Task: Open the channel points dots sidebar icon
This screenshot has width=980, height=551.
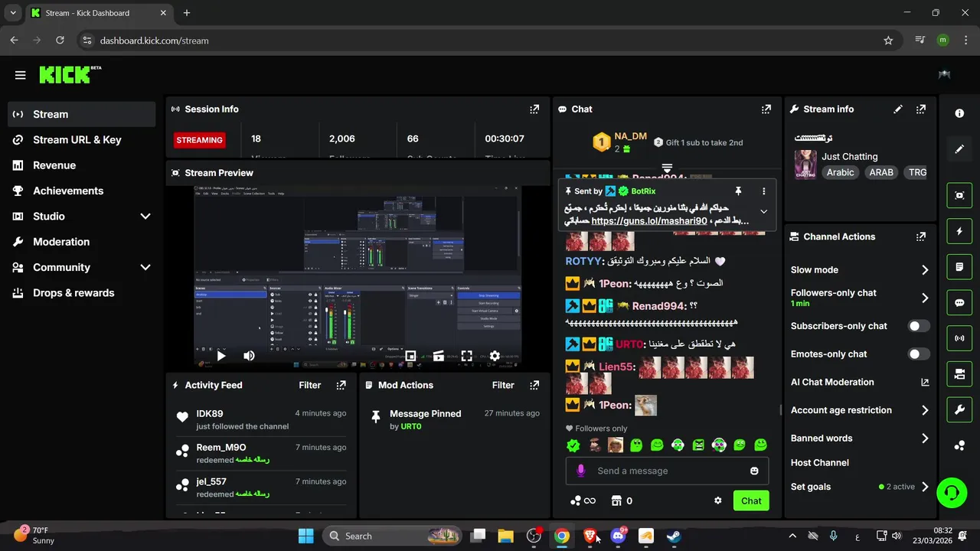Action: click(959, 446)
